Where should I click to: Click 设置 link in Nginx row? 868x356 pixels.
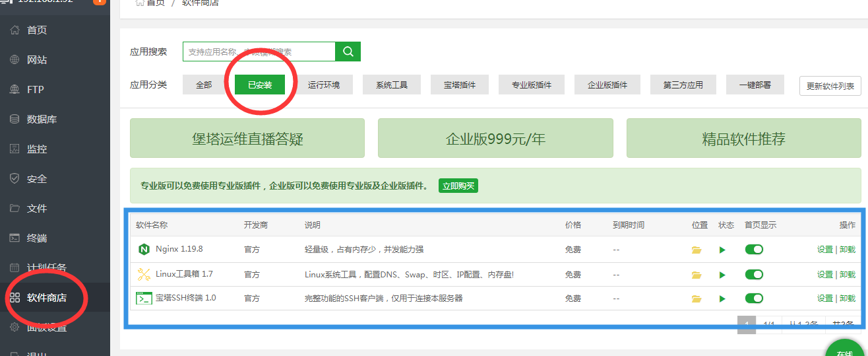(824, 250)
